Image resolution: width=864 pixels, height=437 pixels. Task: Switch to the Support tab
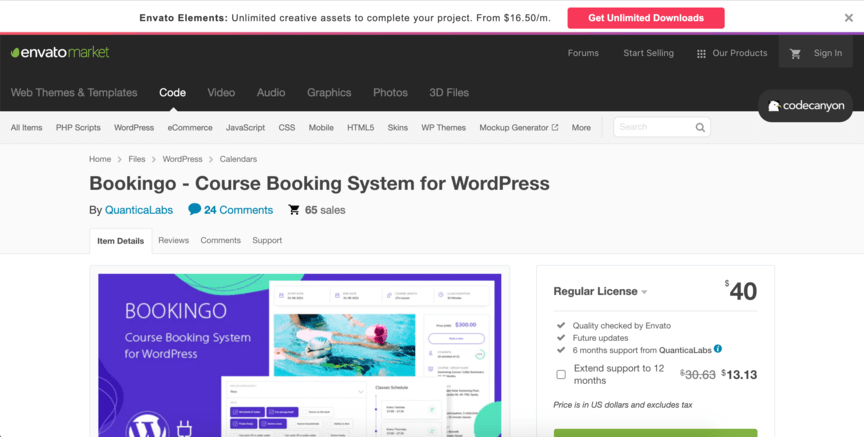click(267, 240)
